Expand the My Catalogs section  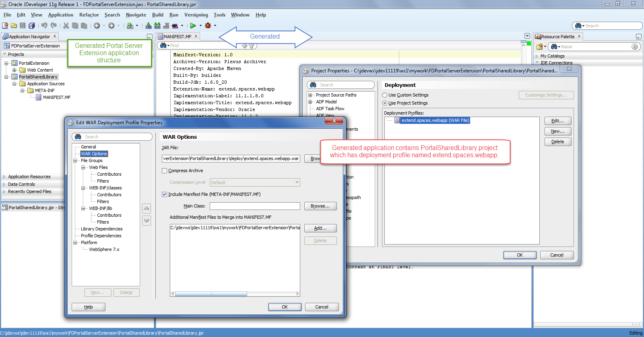[537, 56]
